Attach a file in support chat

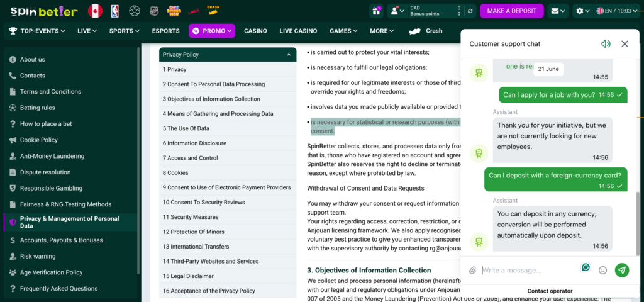click(x=473, y=271)
